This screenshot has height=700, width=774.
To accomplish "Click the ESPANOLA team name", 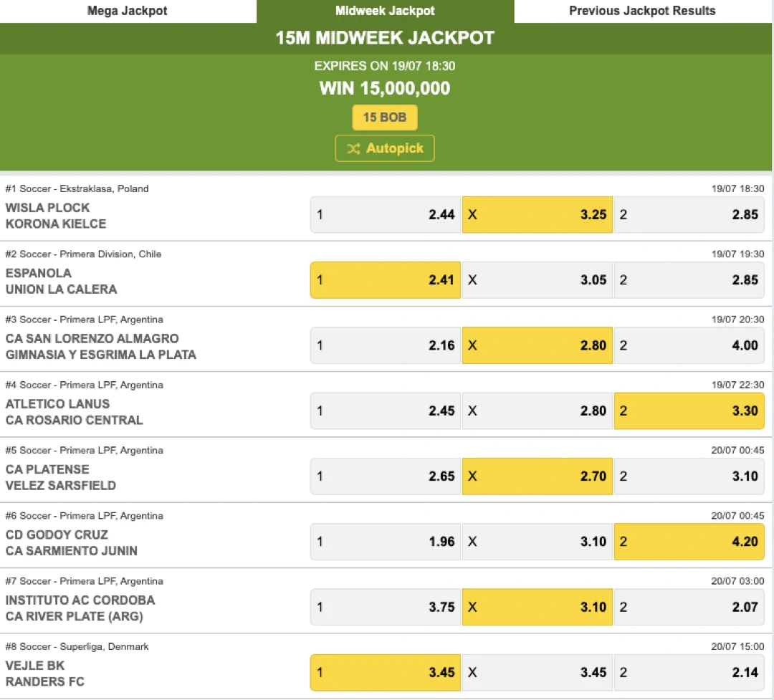I will (39, 273).
